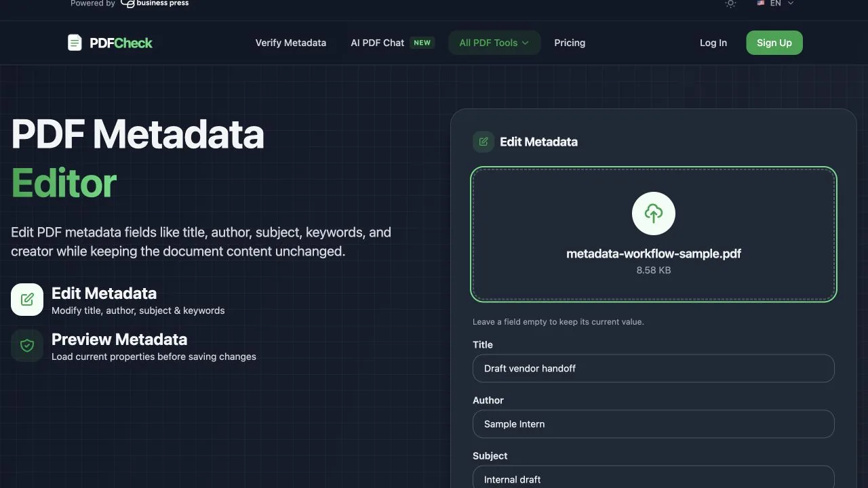Click the Author field label
The width and height of the screenshot is (868, 488).
tap(488, 400)
